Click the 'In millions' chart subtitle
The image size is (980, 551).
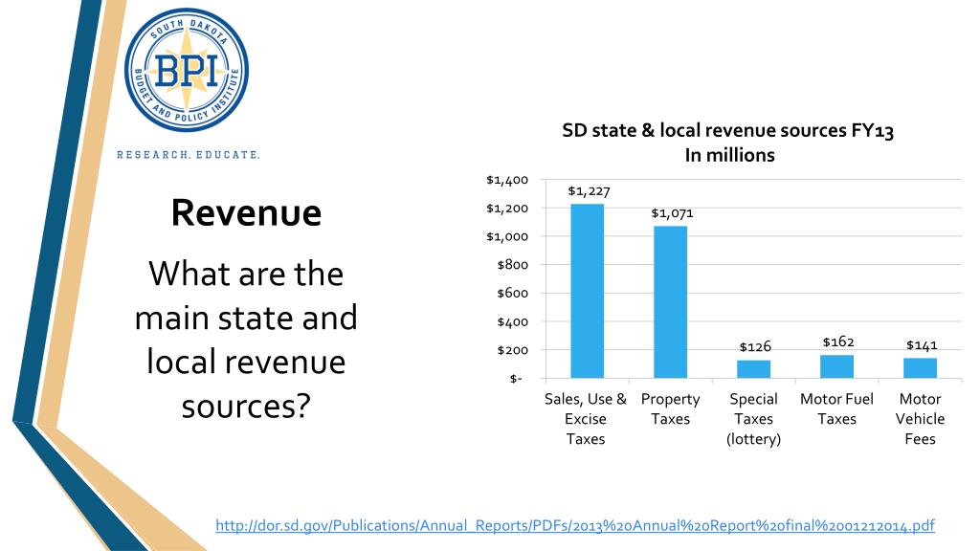coord(729,155)
